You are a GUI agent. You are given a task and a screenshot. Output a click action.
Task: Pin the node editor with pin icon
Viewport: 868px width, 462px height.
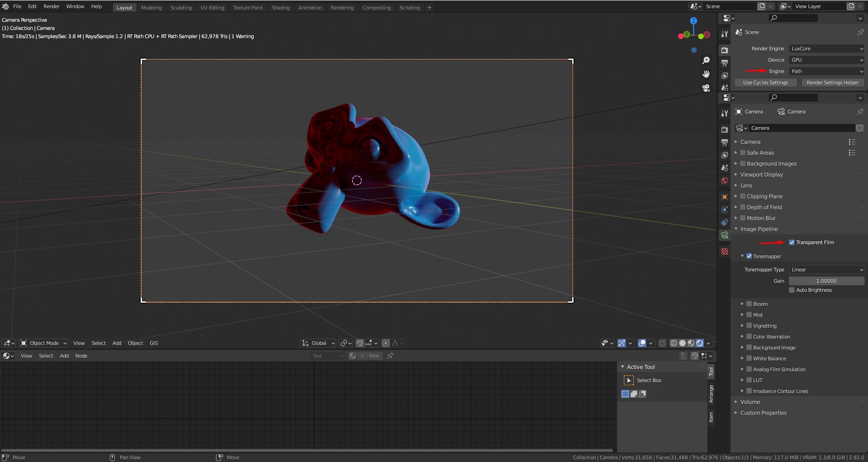pyautogui.click(x=390, y=356)
